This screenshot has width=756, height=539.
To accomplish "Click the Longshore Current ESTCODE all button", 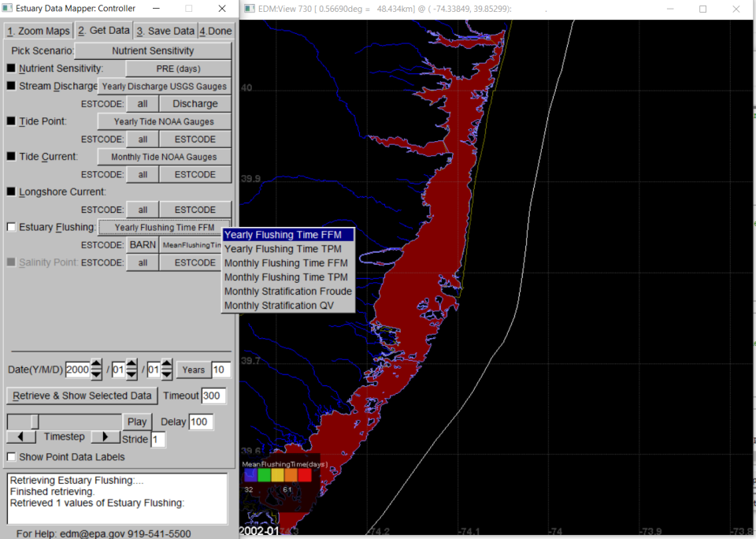I will coord(143,210).
